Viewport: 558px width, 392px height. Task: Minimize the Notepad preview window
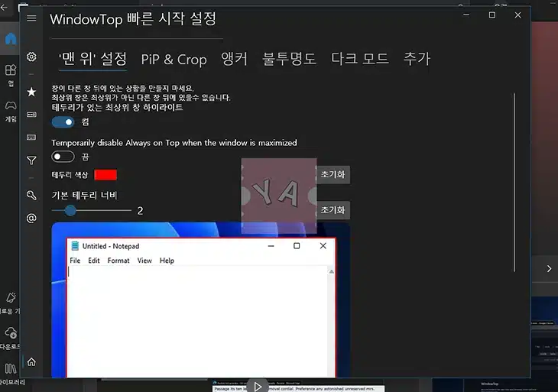271,246
